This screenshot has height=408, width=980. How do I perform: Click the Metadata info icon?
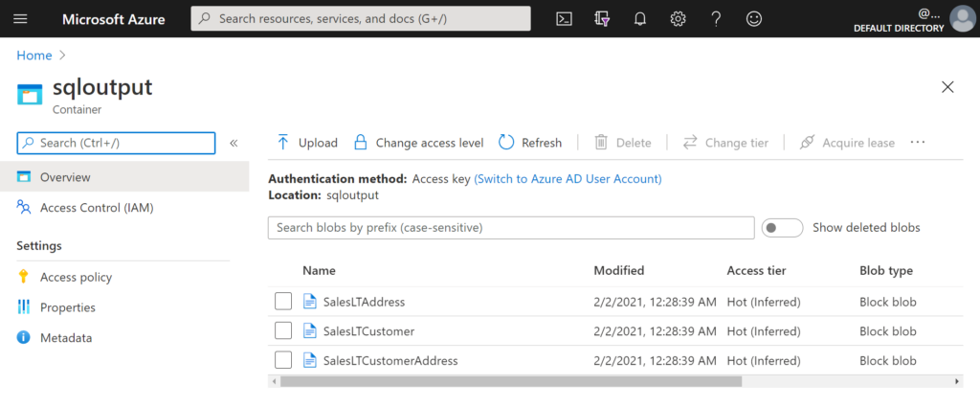point(24,338)
